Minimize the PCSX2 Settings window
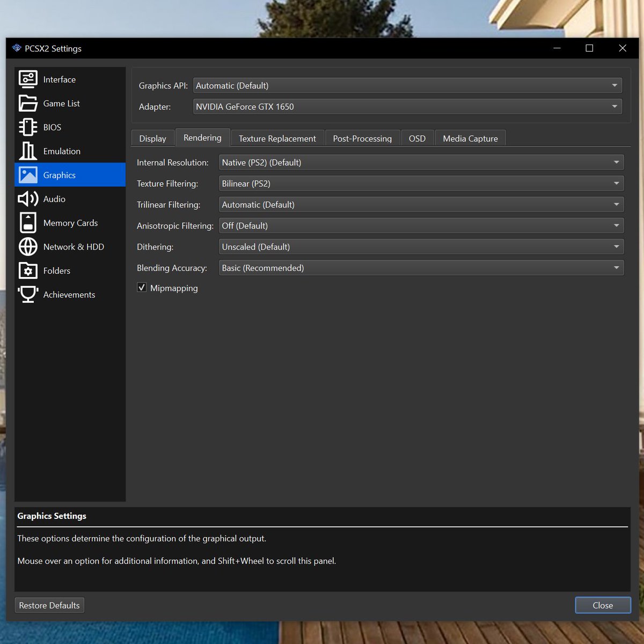644x644 pixels. pos(557,48)
